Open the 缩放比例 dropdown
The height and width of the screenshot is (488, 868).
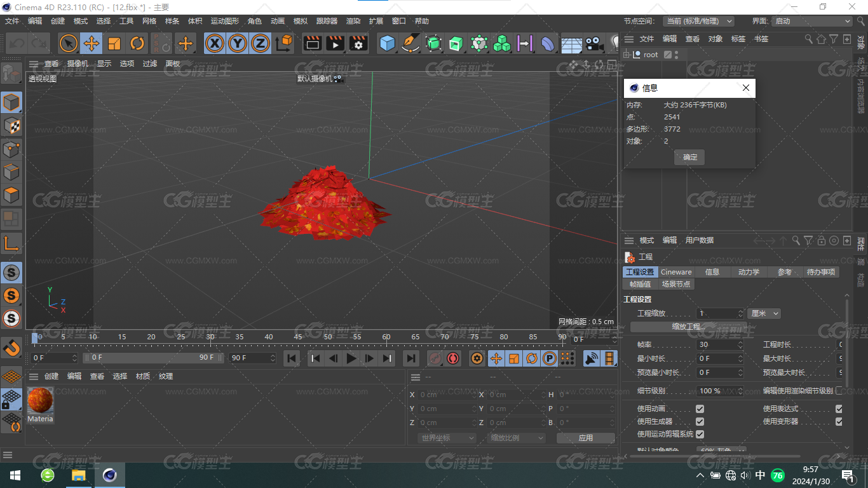tap(517, 438)
